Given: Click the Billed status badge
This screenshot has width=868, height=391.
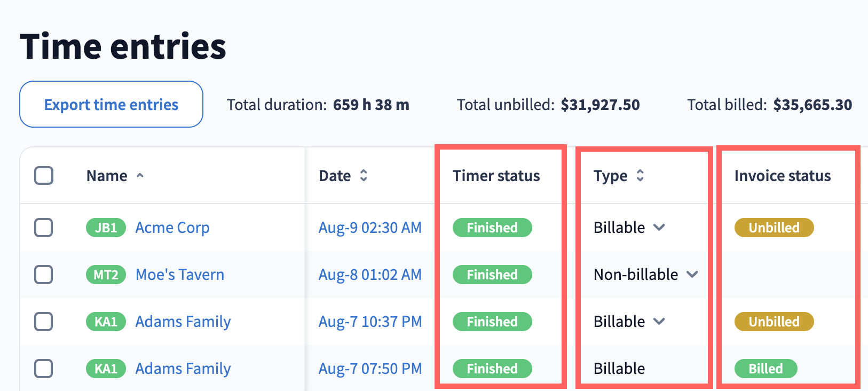Looking at the screenshot, I should 765,369.
